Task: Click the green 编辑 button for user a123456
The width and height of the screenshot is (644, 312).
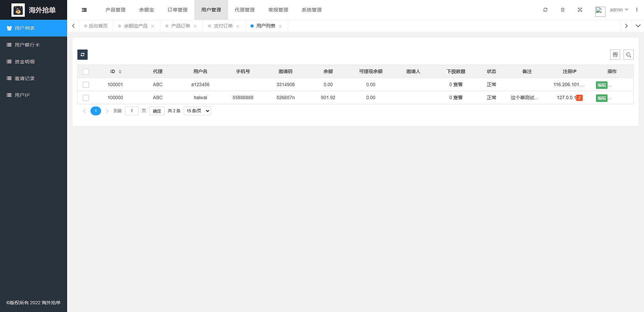Action: pos(601,85)
